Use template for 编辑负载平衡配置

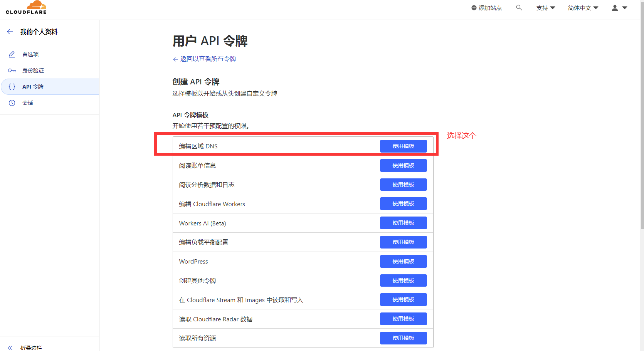[x=403, y=242]
